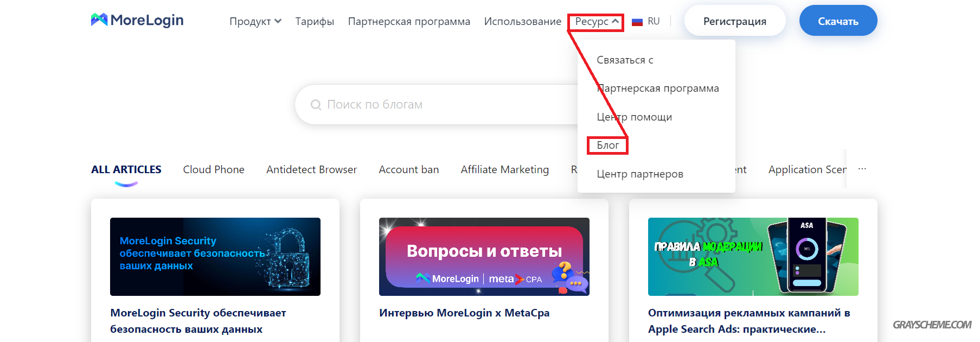Image resolution: width=980 pixels, height=342 pixels.
Task: Open Центр партнеров from dropdown
Action: coord(640,174)
